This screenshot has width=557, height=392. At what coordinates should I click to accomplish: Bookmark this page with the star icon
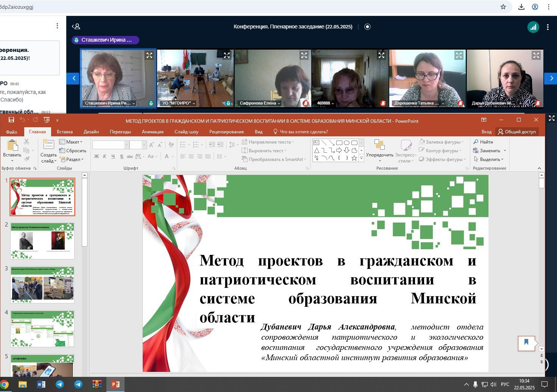503,7
